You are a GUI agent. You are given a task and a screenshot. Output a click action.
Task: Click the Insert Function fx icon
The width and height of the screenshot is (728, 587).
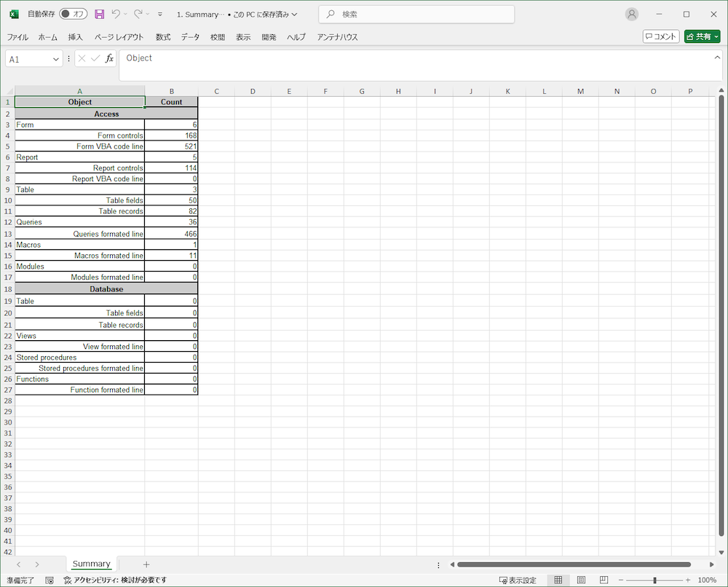tap(109, 59)
